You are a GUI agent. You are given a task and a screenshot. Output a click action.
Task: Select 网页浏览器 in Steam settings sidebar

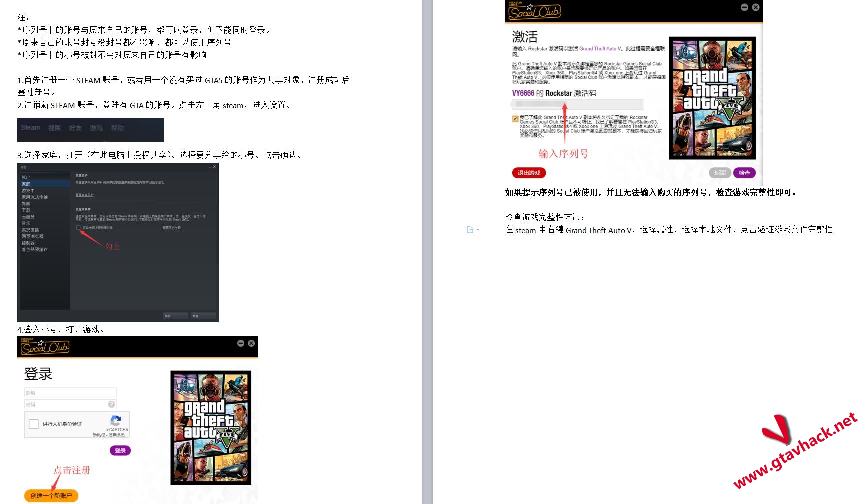45,236
